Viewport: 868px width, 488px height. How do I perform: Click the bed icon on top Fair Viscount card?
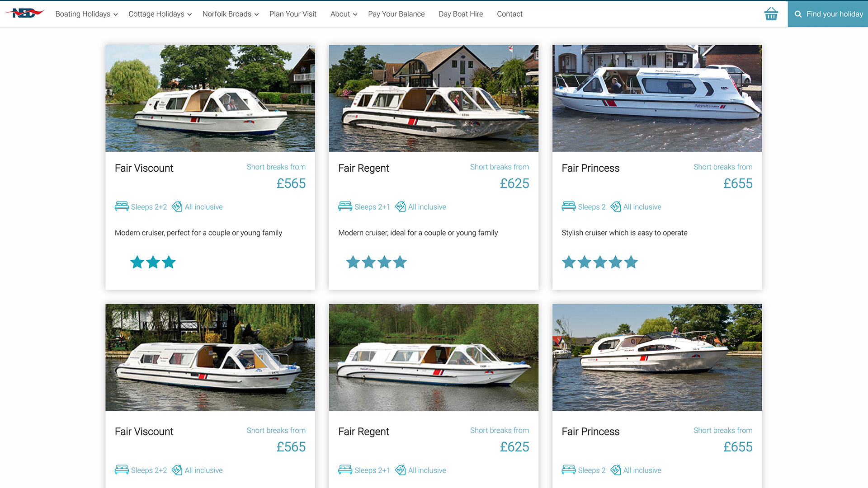click(122, 206)
